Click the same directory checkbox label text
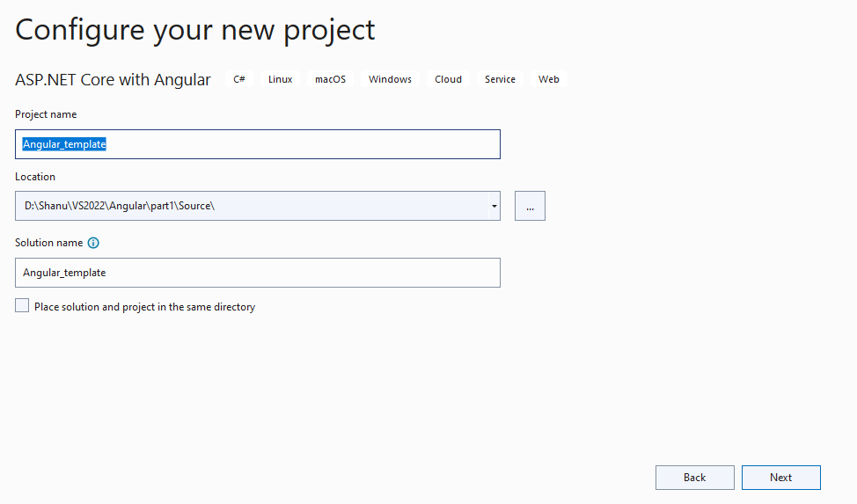Image resolution: width=857 pixels, height=504 pixels. [x=145, y=307]
